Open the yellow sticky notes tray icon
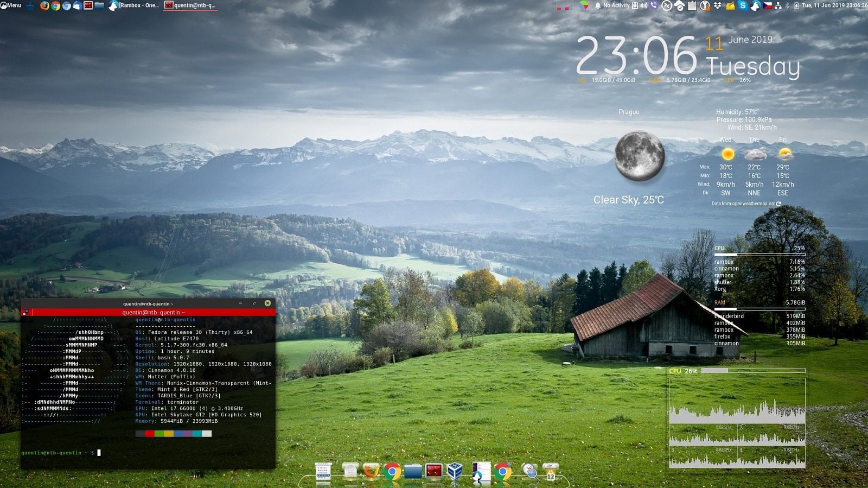This screenshot has width=868, height=488. (x=730, y=5)
